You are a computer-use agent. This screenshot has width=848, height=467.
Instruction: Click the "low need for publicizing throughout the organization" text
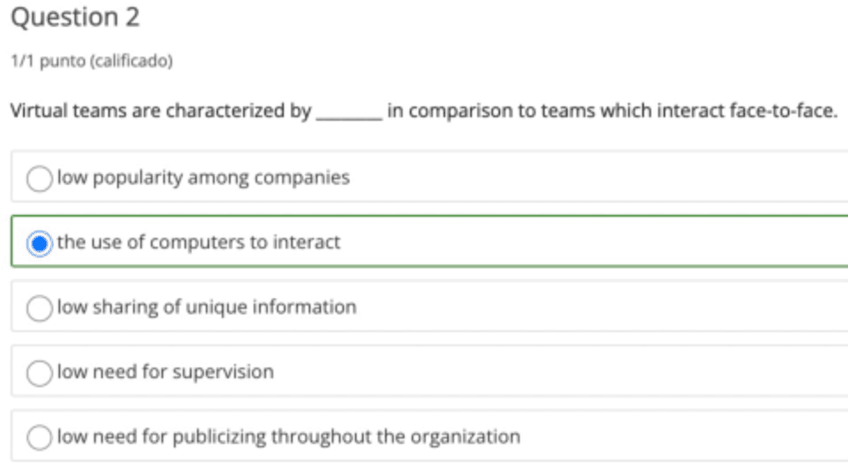coord(288,436)
